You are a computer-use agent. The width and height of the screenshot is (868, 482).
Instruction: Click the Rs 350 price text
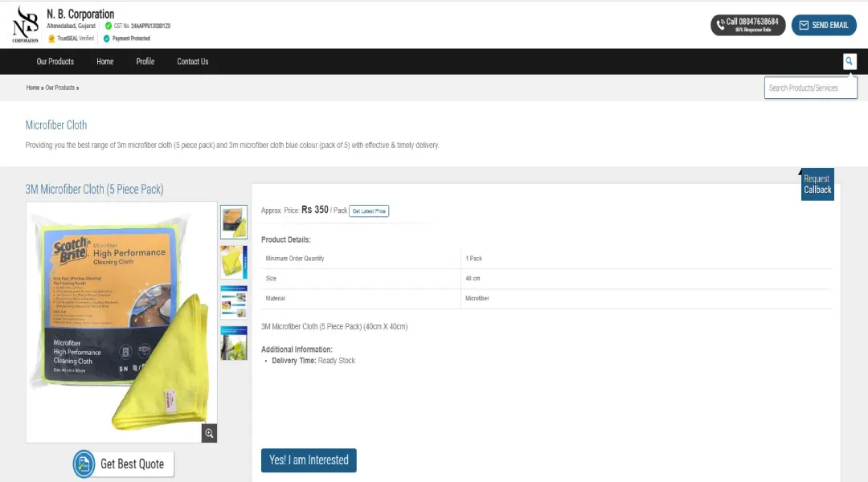315,210
